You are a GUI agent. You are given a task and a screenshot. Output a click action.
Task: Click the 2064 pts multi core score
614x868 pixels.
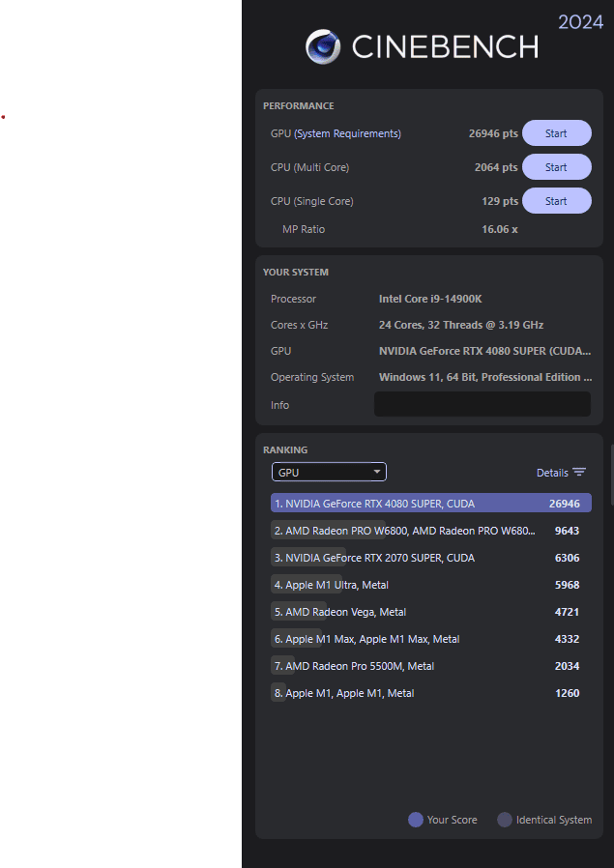[496, 167]
